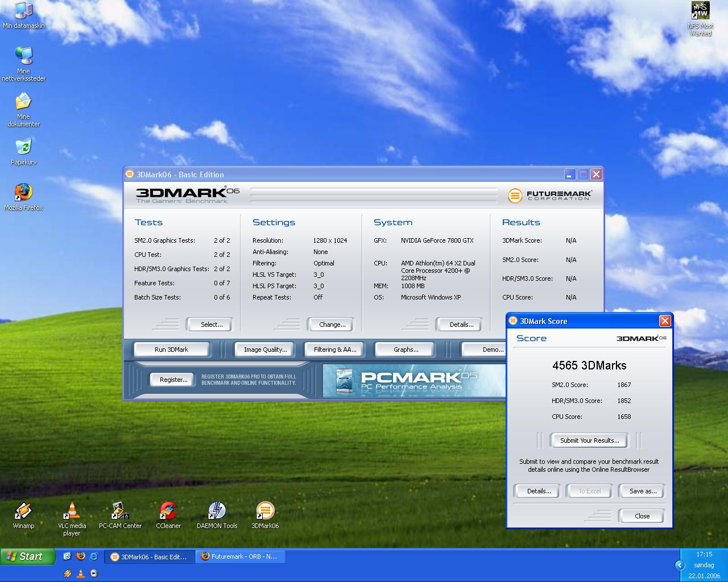Launch CCleaner desktop shortcut

(168, 516)
